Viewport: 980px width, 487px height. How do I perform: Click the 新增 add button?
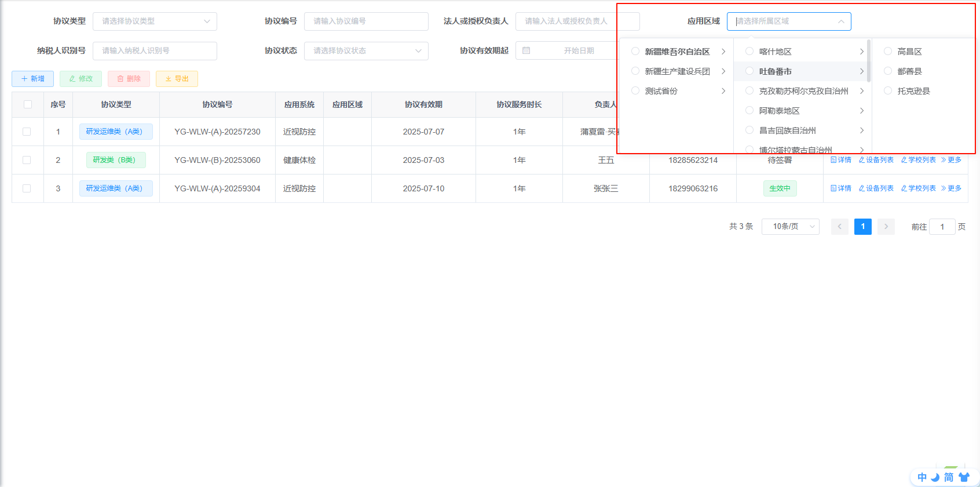click(32, 79)
